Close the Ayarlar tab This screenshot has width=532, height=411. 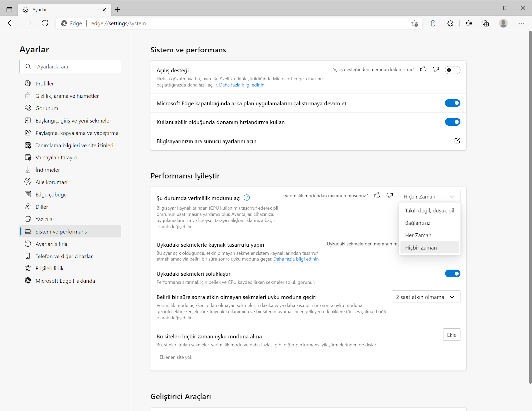104,10
